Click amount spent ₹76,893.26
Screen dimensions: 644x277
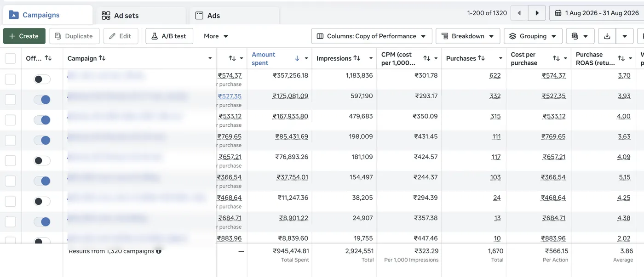pyautogui.click(x=292, y=157)
